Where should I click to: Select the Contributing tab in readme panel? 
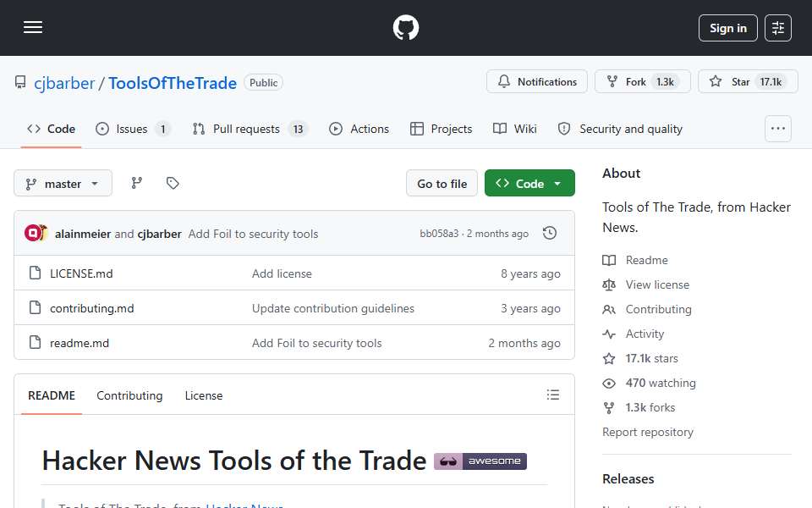pos(129,395)
